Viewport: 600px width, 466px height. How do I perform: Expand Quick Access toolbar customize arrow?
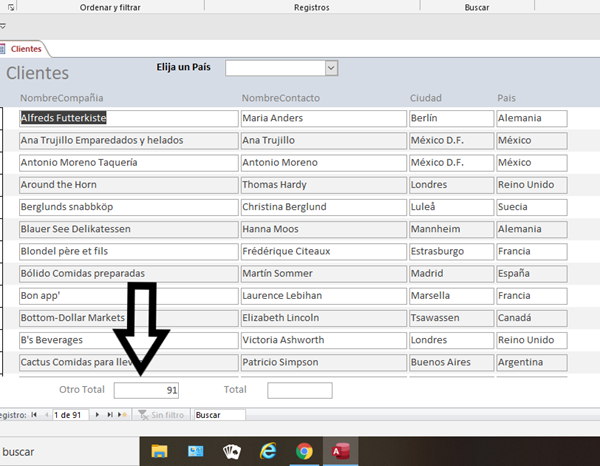3,25
